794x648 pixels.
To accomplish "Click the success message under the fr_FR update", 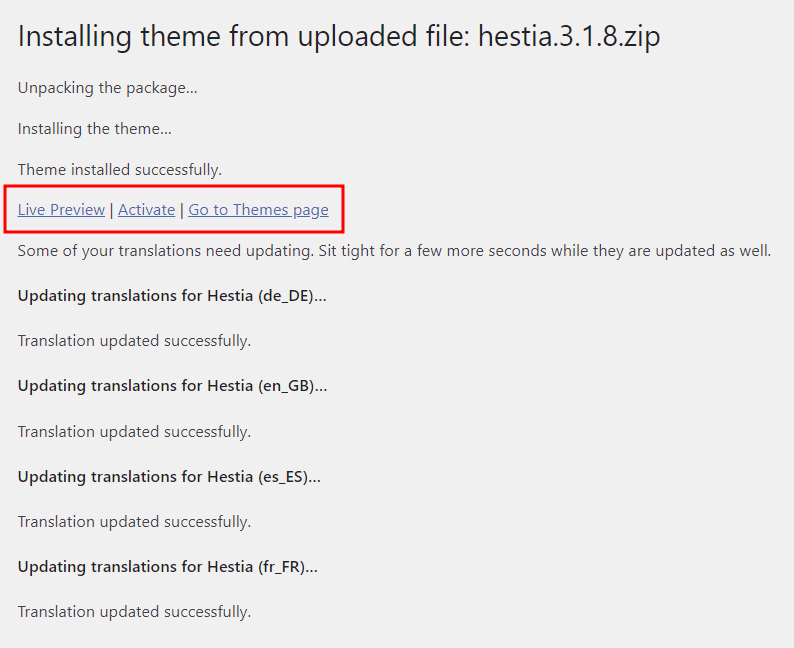I will click(134, 612).
